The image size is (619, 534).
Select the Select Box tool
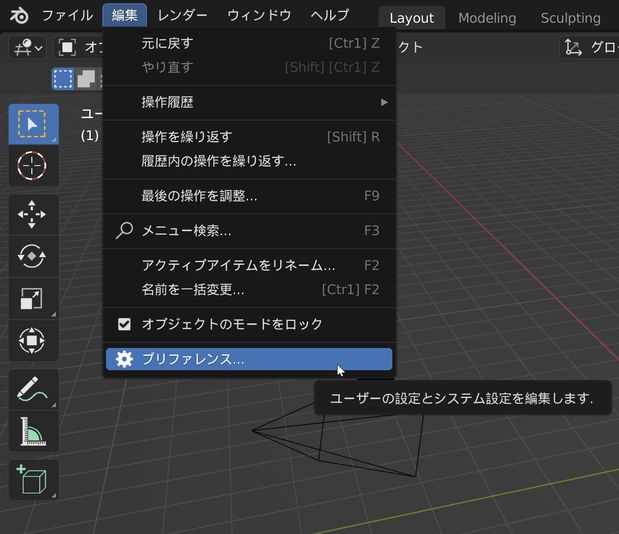tap(34, 124)
